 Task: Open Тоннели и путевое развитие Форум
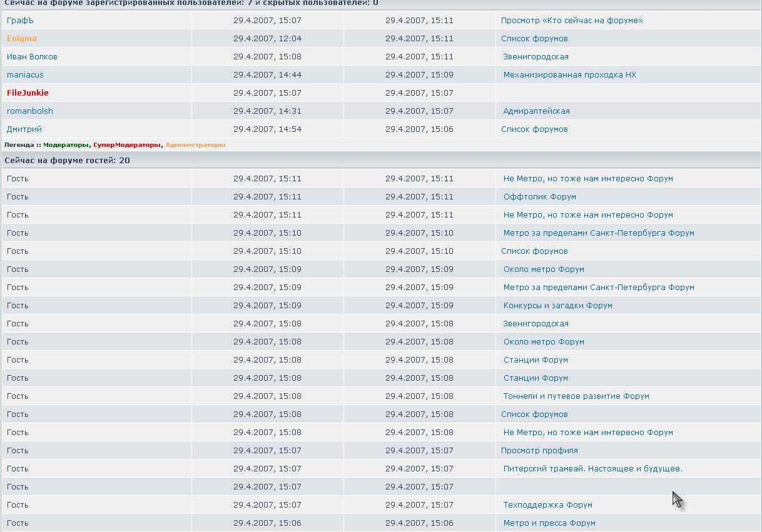[576, 396]
